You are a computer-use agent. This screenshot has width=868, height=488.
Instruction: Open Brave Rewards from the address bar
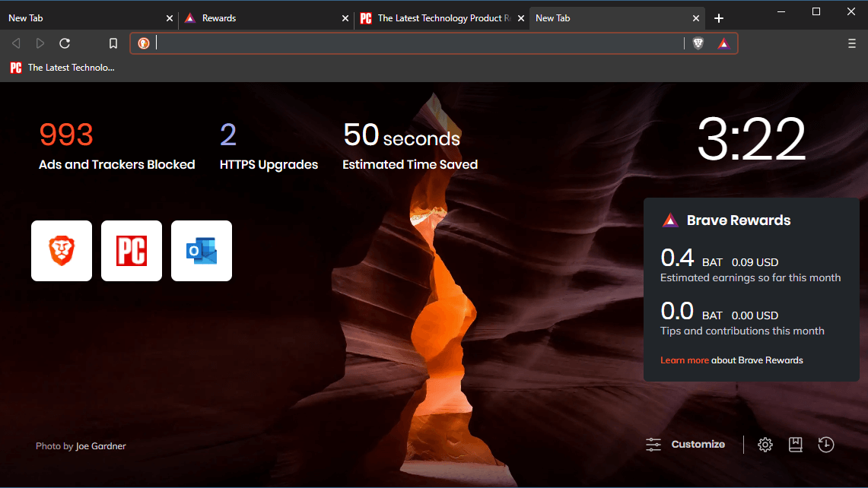coord(723,43)
